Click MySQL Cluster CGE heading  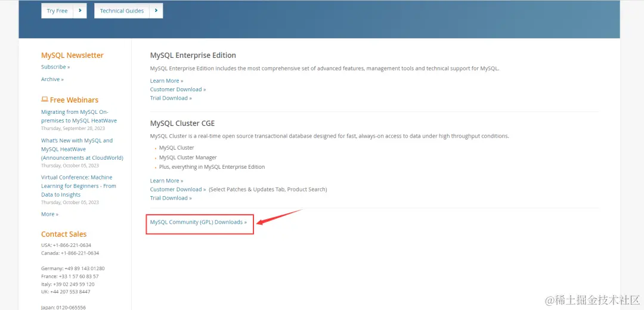point(182,123)
